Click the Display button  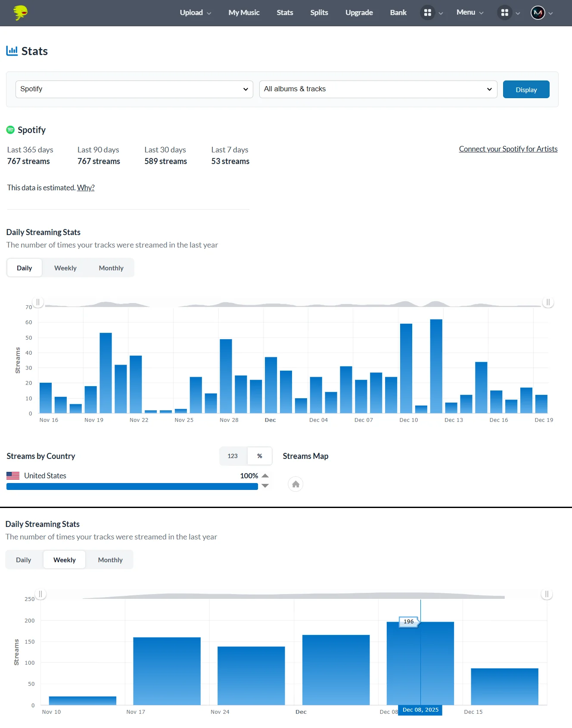click(x=526, y=90)
